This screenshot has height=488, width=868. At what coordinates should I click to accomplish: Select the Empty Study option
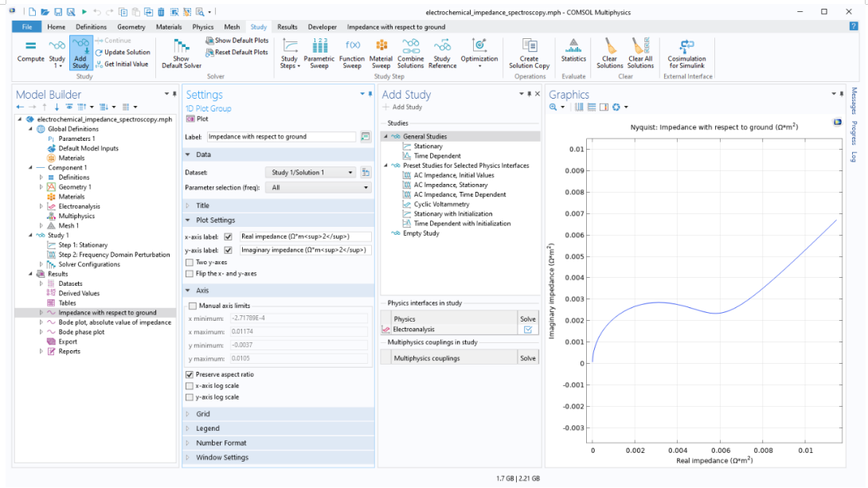(x=420, y=233)
